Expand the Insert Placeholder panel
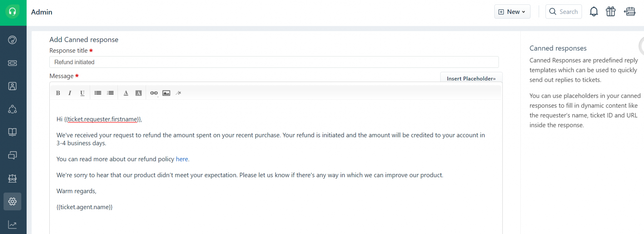The width and height of the screenshot is (644, 234). tap(471, 78)
